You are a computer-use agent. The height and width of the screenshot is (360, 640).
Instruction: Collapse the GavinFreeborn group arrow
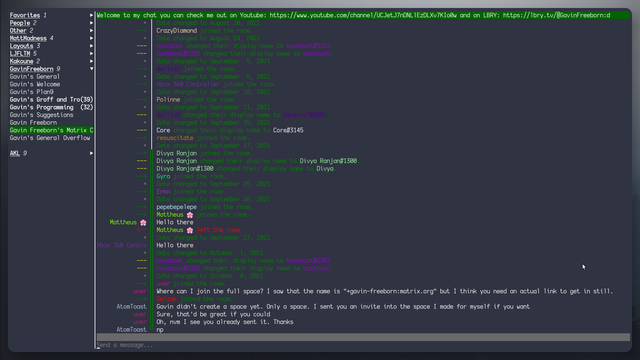[x=91, y=69]
